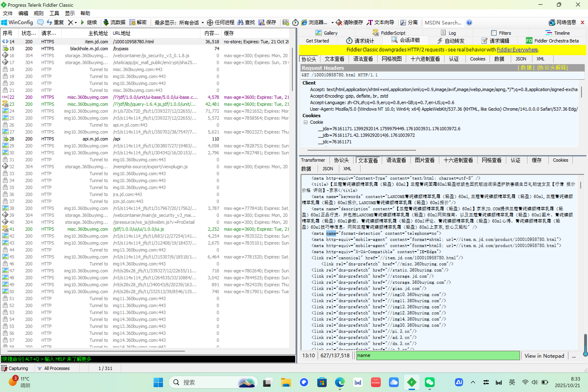Open the Fiddler Everywhere link
Viewport: 588px width, 392px height.
pos(517,50)
